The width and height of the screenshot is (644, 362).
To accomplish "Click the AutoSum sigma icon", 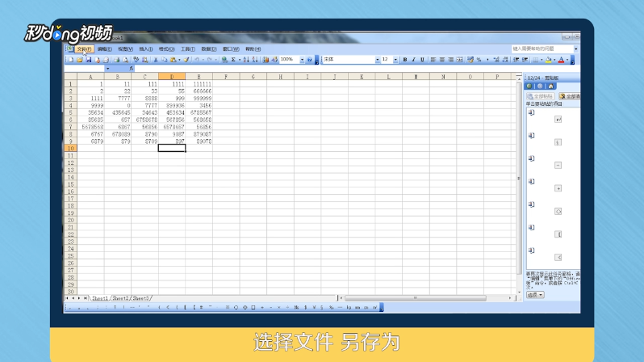I will [x=233, y=60].
